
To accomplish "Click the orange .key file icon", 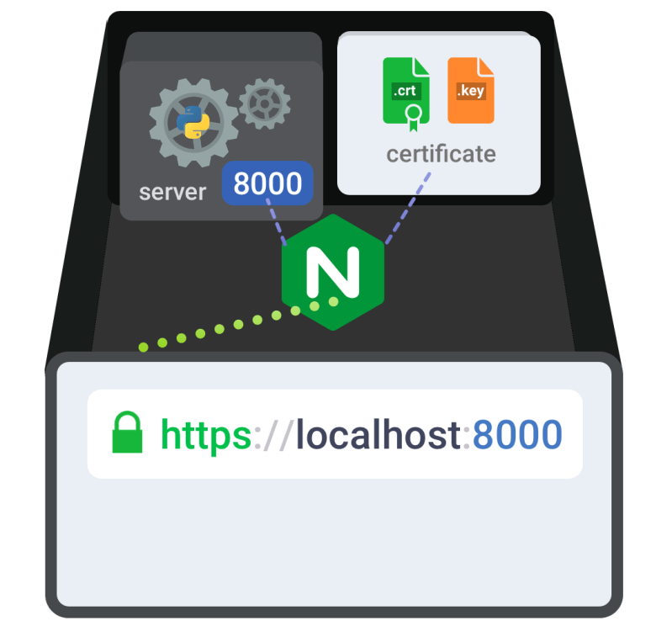I will tap(471, 91).
